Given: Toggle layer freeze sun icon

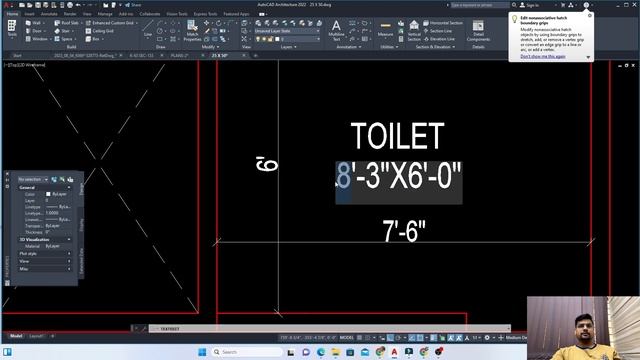Looking at the screenshot, I should (x=264, y=39).
